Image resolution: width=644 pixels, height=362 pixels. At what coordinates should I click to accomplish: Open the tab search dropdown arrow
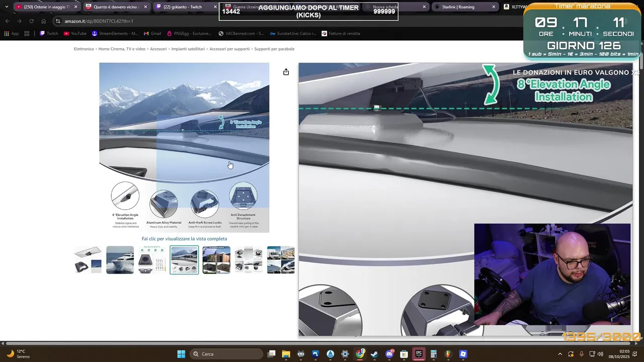click(x=6, y=7)
